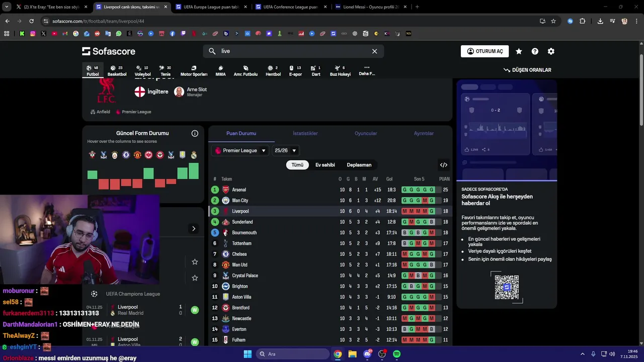Open File Explorer from taskbar
This screenshot has width=644, height=362.
(x=352, y=354)
